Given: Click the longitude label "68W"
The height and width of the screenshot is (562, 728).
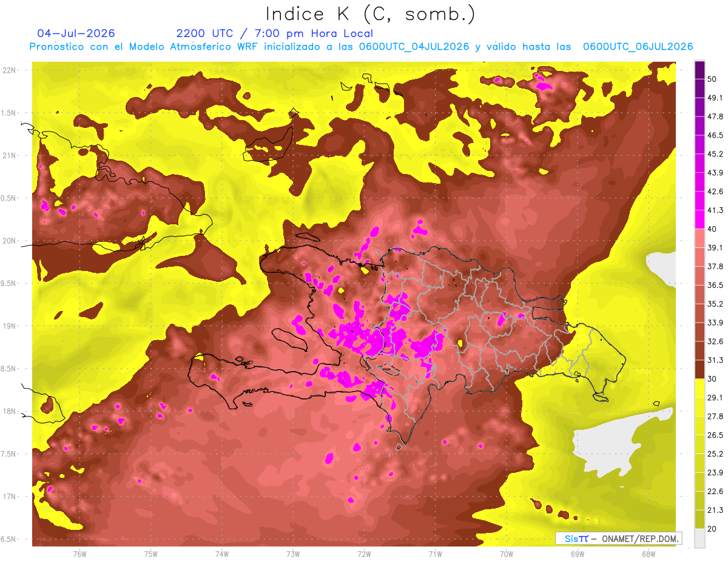Looking at the screenshot, I should tap(649, 554).
